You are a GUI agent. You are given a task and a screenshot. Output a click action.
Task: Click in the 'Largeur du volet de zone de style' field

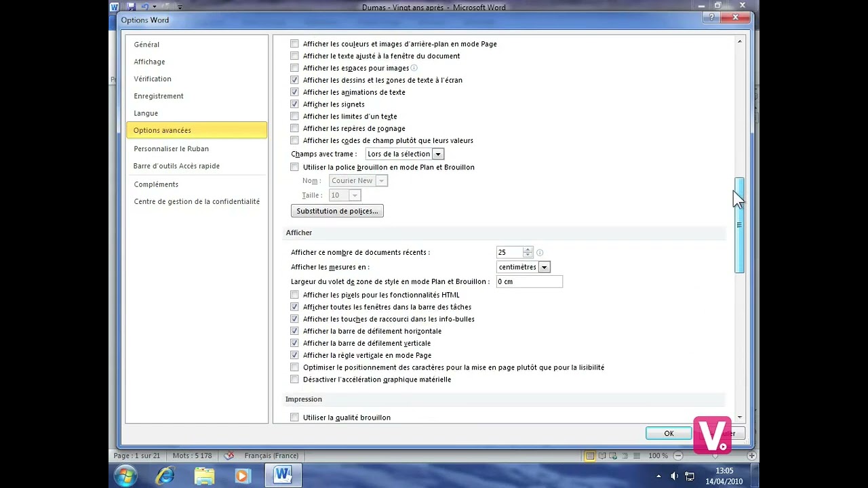(x=529, y=281)
